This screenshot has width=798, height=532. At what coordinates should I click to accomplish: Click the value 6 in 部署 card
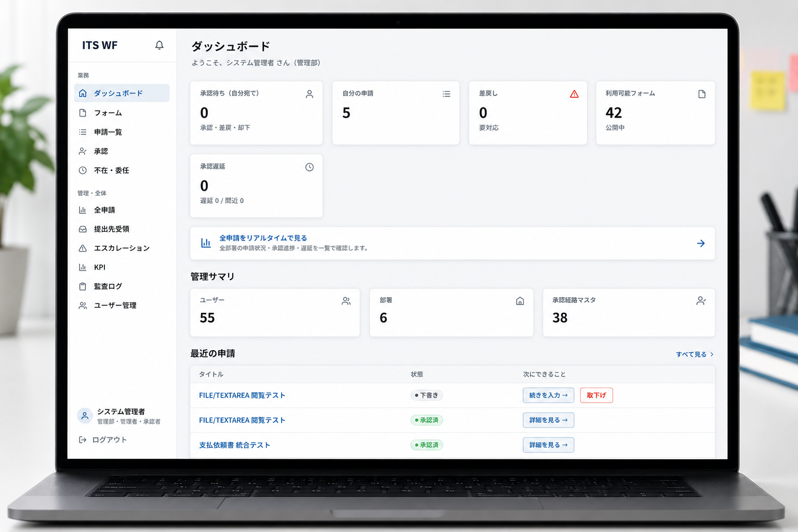click(383, 318)
